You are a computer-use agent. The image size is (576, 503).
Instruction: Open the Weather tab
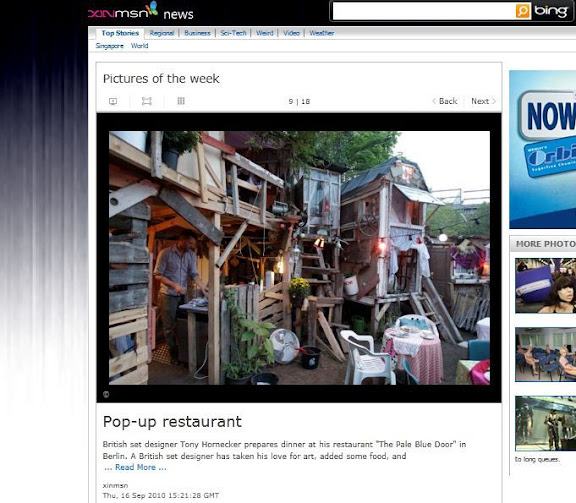pyautogui.click(x=322, y=33)
